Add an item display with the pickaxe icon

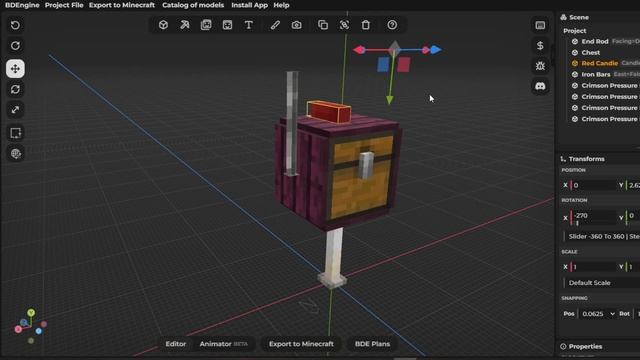[x=184, y=25]
